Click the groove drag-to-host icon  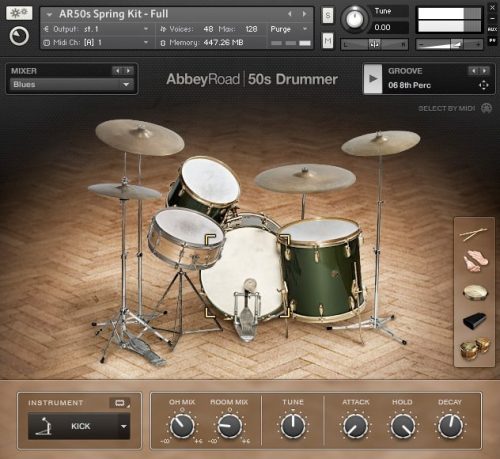pos(483,85)
